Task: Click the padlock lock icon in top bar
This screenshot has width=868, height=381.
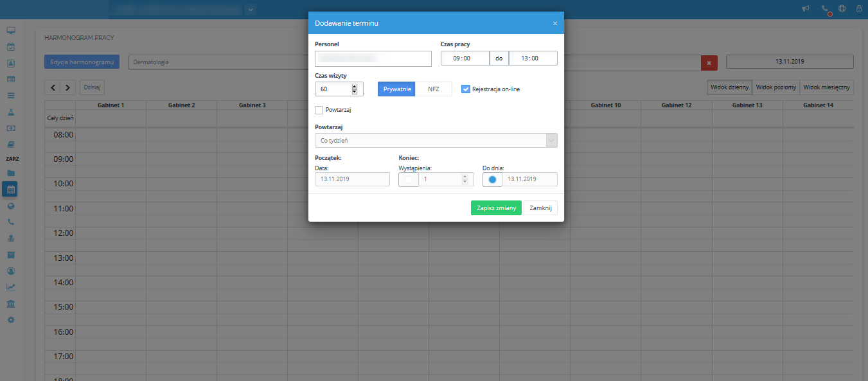Action: pos(859,9)
